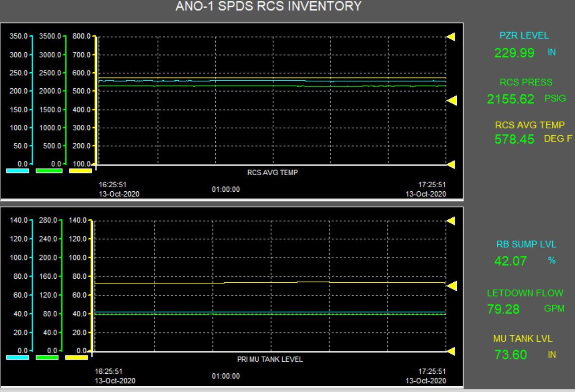Image resolution: width=575 pixels, height=392 pixels.
Task: Click upper trend end time 17:25:51
Action: [x=432, y=185]
